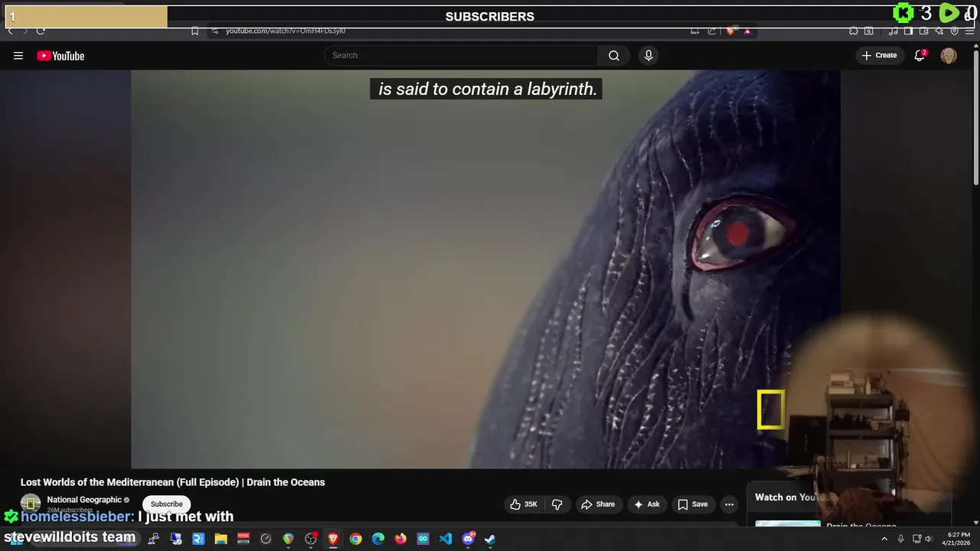Viewport: 980px width, 551px height.
Task: Share this video
Action: tap(598, 504)
